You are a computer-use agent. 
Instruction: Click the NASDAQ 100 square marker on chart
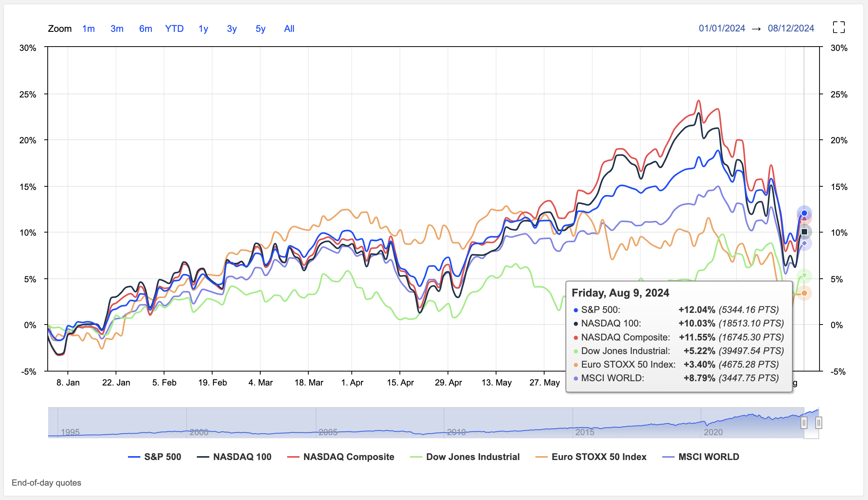coord(804,232)
